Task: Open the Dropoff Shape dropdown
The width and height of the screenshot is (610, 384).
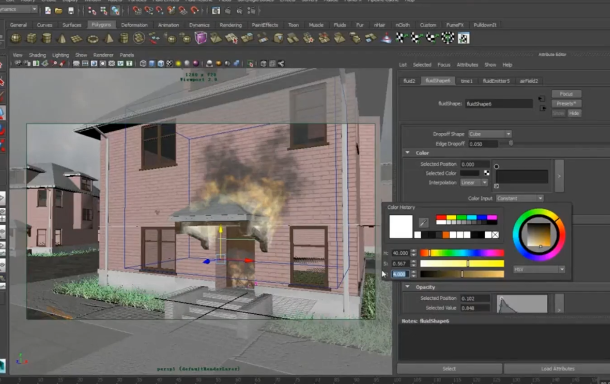Action: tap(490, 134)
